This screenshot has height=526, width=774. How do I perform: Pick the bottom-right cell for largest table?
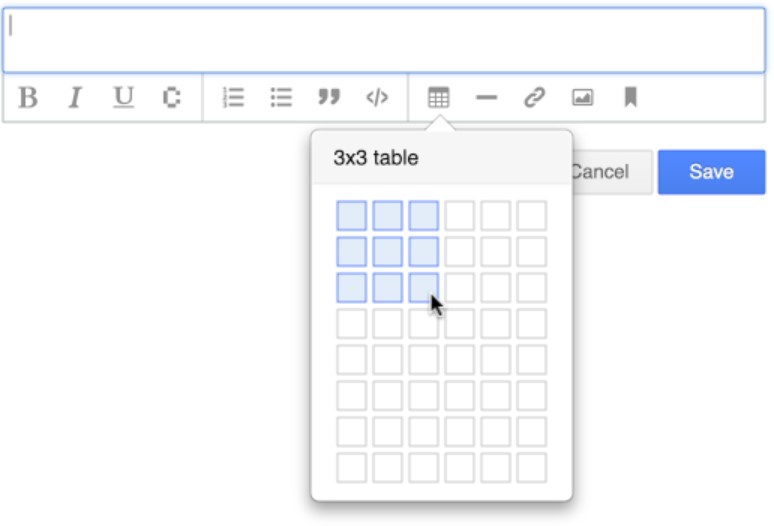(532, 467)
